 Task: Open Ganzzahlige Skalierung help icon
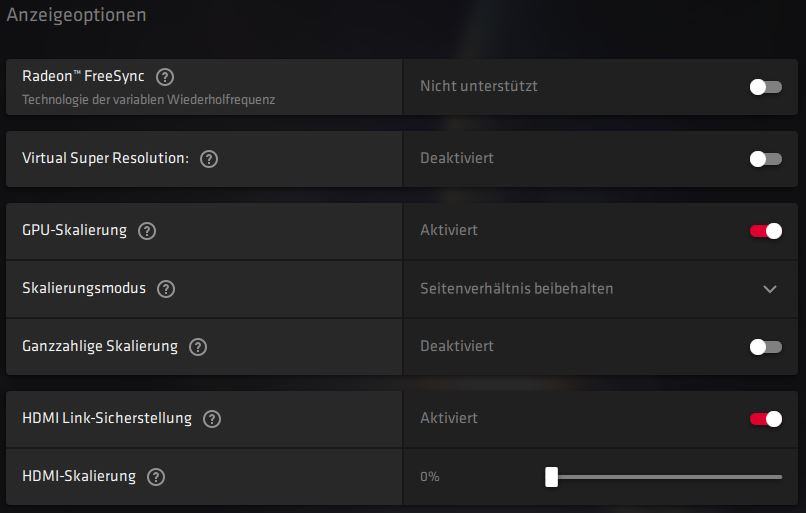(x=198, y=347)
